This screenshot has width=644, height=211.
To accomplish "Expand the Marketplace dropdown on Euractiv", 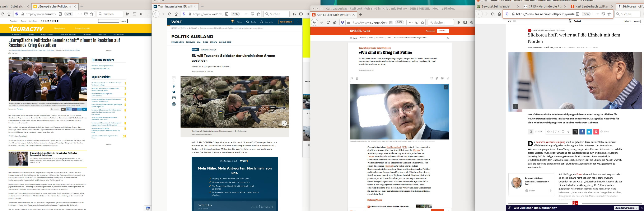I will [x=34, y=21].
